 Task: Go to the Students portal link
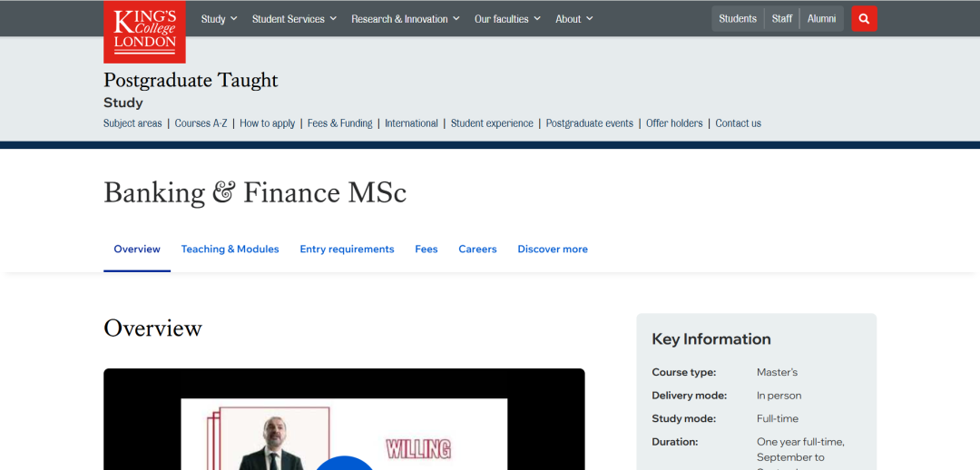pos(738,19)
